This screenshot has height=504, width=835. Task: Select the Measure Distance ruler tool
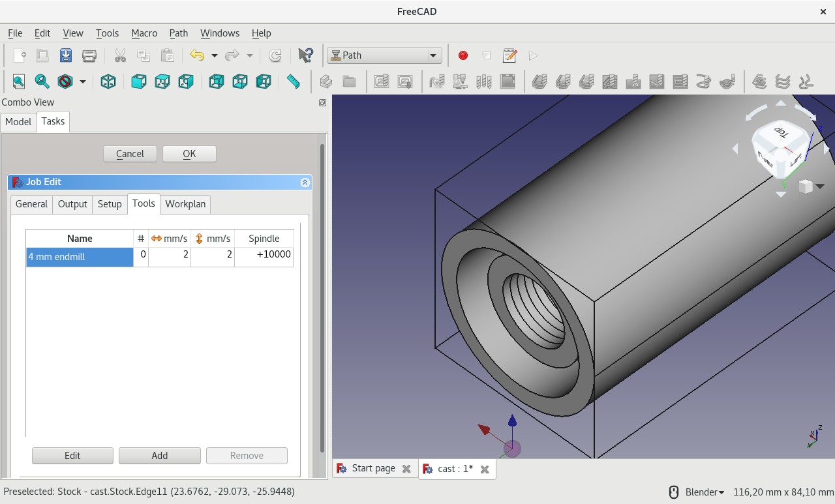click(293, 82)
